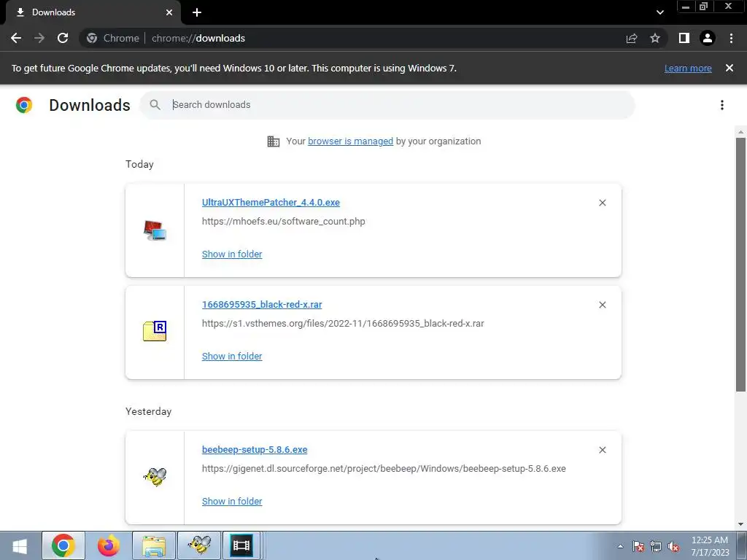The width and height of the screenshot is (747, 560).
Task: Open the film-strip video app in taskbar
Action: (241, 545)
